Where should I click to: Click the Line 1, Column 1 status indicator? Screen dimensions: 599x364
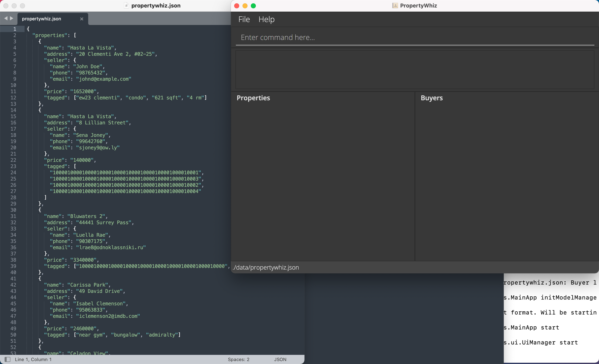click(x=33, y=359)
